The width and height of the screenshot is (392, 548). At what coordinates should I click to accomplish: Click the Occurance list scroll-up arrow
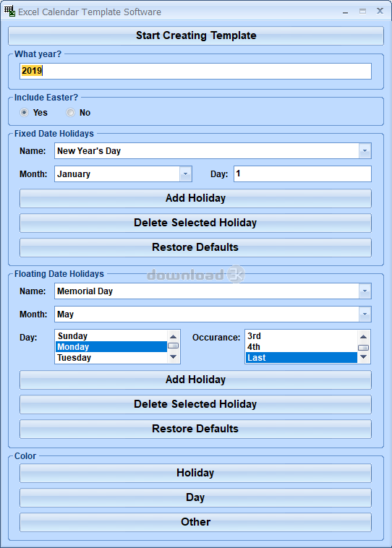coord(363,337)
